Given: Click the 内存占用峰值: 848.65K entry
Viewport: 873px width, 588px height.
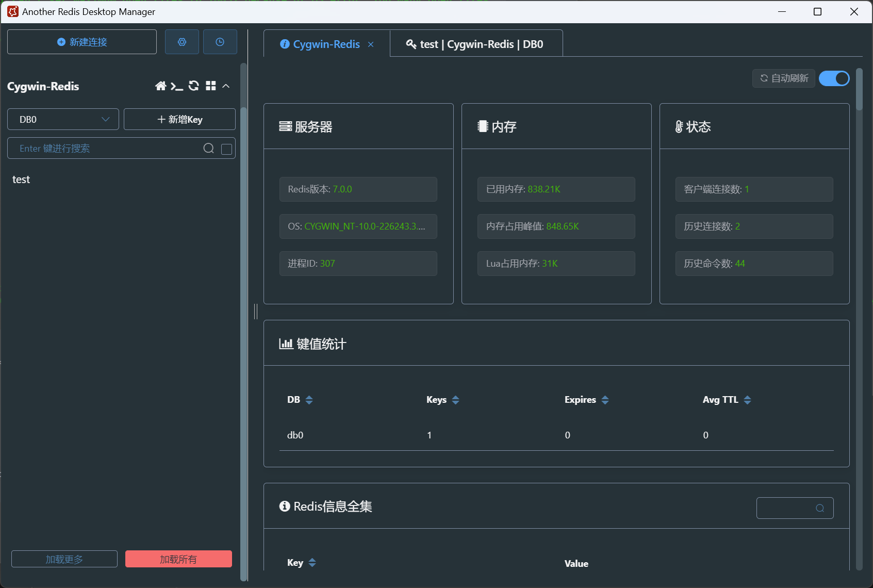Looking at the screenshot, I should pyautogui.click(x=556, y=226).
